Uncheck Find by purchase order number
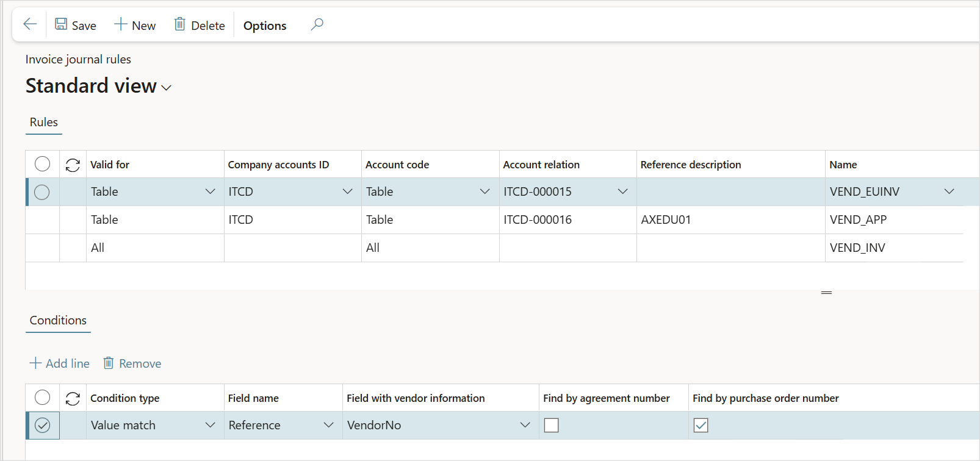 point(701,425)
